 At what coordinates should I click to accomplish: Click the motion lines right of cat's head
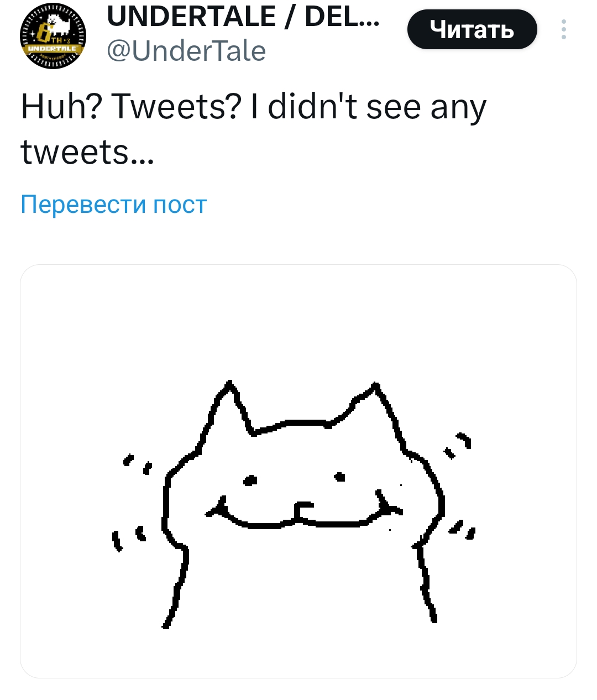[x=460, y=445]
